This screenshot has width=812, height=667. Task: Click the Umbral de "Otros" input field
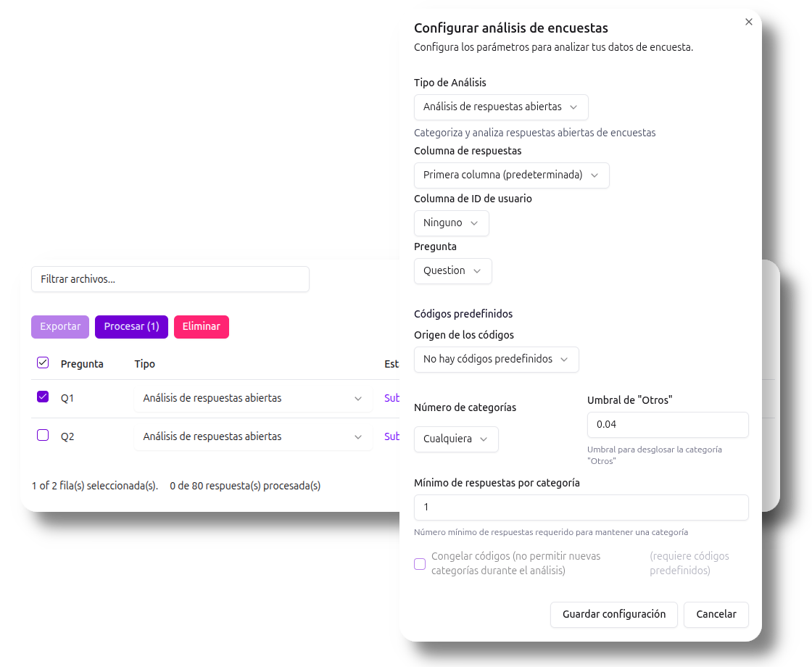click(667, 425)
